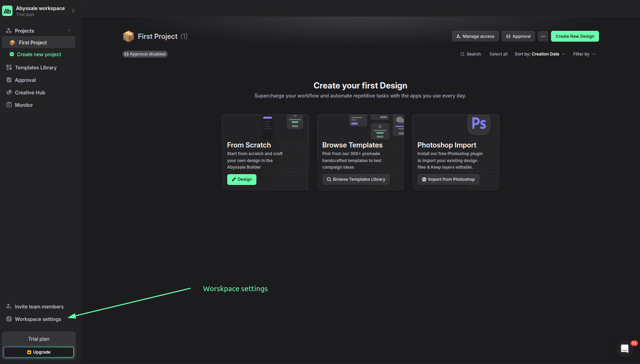
Task: Open the workspace switcher chevrons
Action: 73,11
